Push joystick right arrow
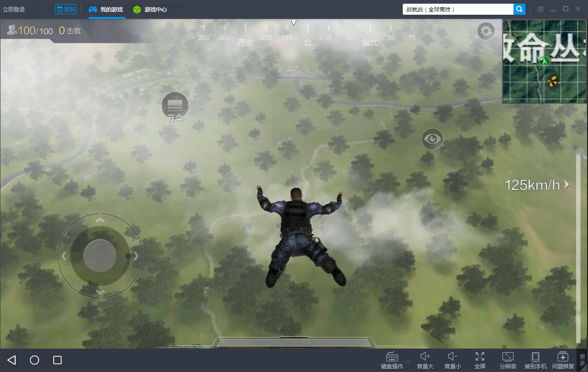 (136, 256)
